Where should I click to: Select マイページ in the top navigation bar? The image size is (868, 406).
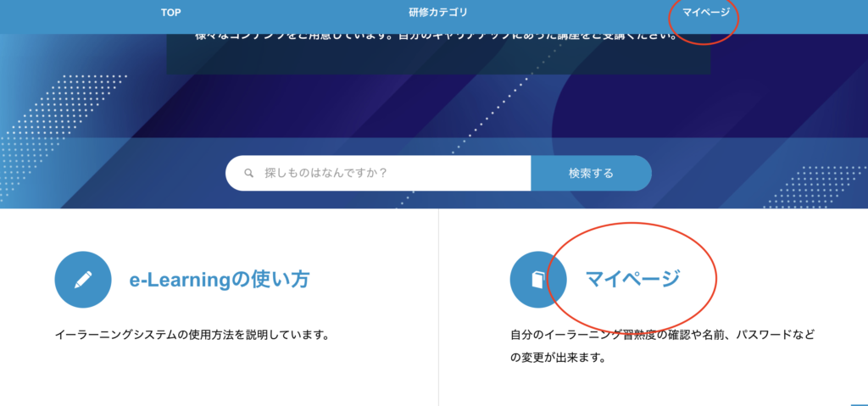click(705, 13)
